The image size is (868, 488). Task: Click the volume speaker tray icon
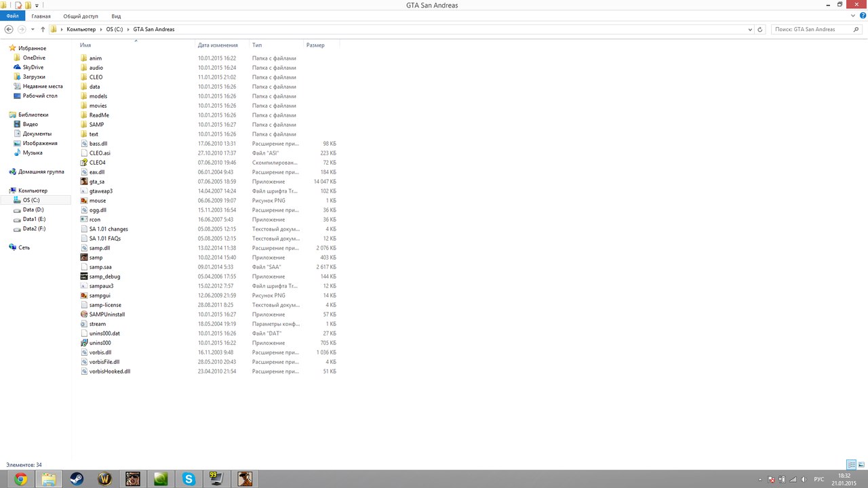click(x=804, y=479)
